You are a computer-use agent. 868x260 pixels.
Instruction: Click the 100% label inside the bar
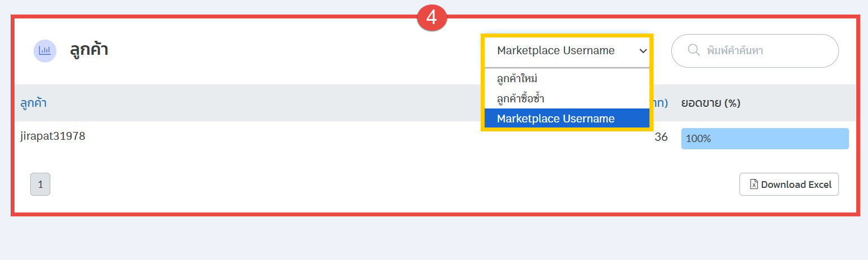[x=698, y=139]
